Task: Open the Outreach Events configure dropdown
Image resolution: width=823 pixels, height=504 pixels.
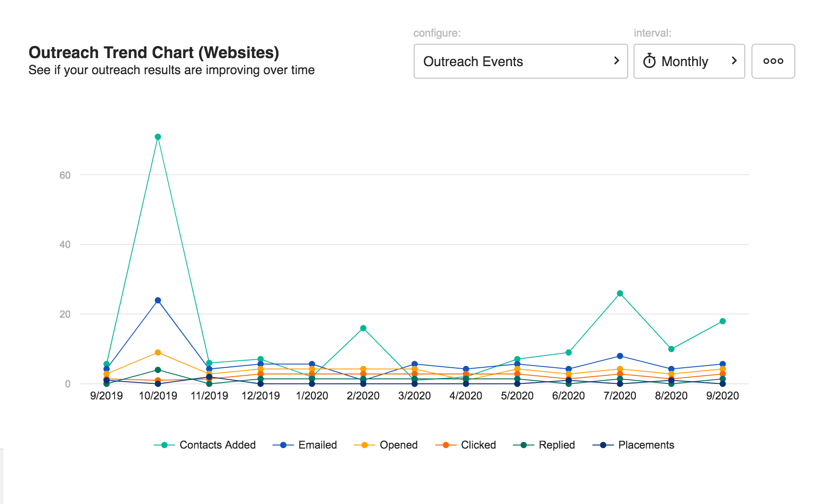Action: [x=520, y=61]
